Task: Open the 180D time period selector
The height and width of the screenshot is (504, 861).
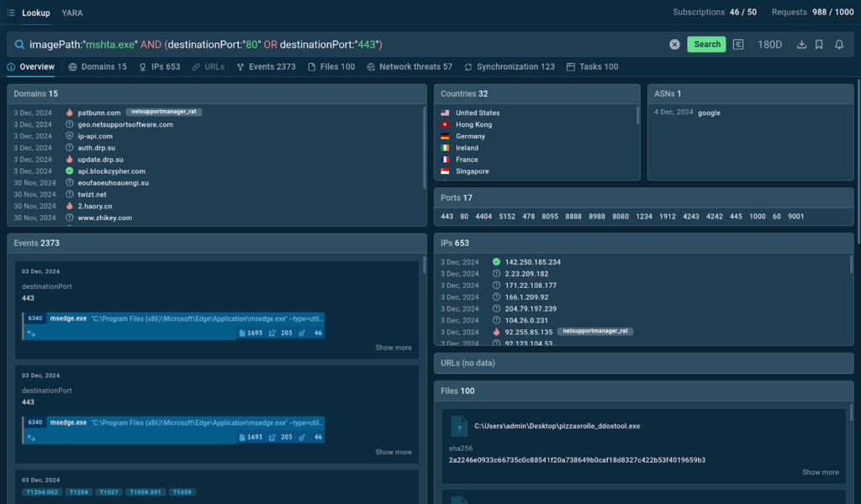Action: [769, 45]
